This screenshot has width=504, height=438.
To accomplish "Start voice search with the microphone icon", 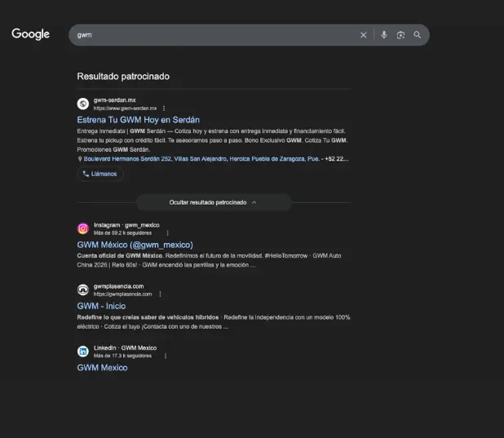I will (x=384, y=35).
